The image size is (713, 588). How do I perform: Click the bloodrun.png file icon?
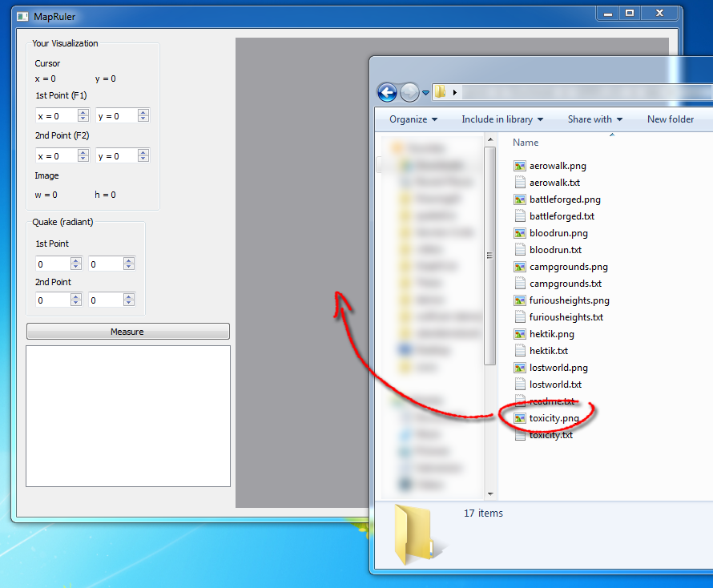521,233
